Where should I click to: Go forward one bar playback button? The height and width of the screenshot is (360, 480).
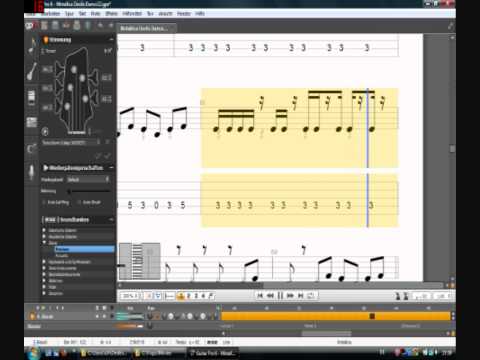290,296
